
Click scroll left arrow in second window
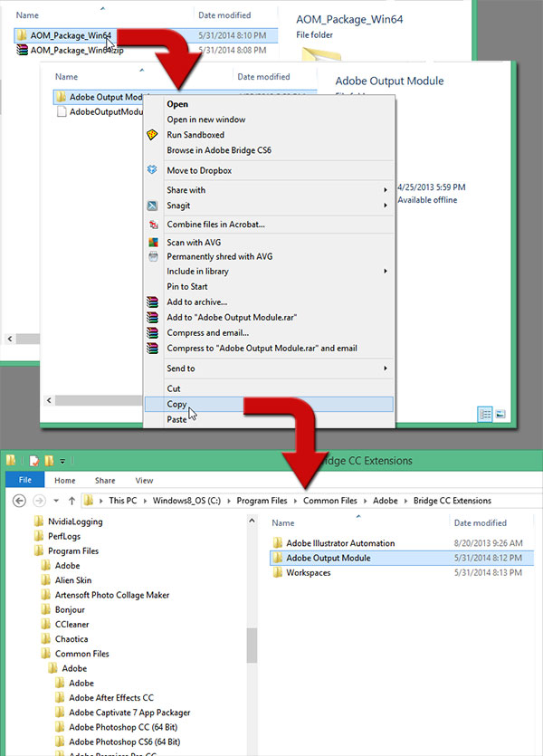(49, 400)
